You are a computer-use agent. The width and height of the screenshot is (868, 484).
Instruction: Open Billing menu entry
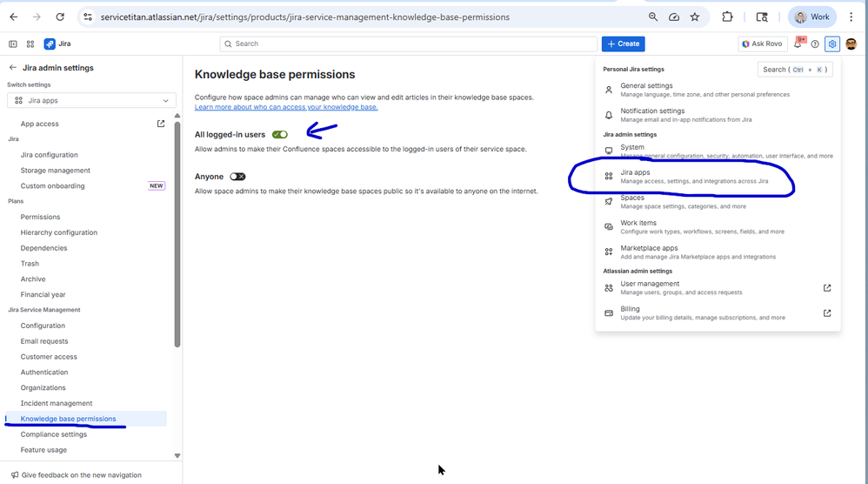click(718, 313)
